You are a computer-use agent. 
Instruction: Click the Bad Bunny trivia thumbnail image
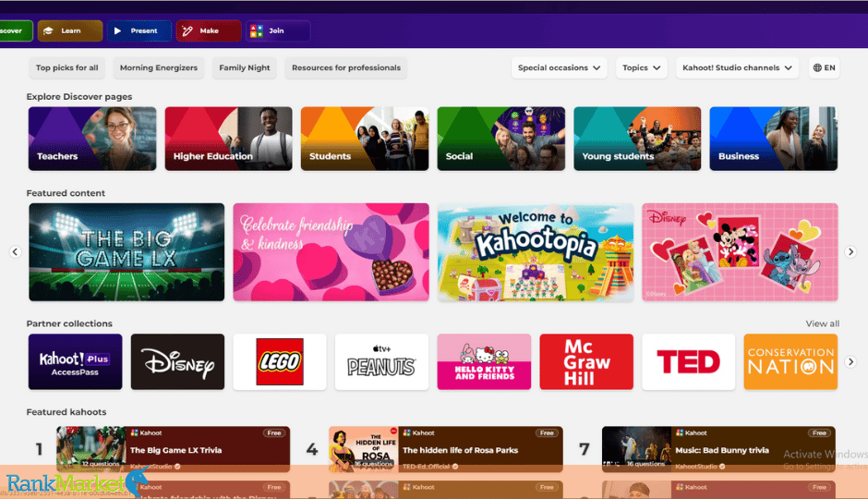pos(636,449)
